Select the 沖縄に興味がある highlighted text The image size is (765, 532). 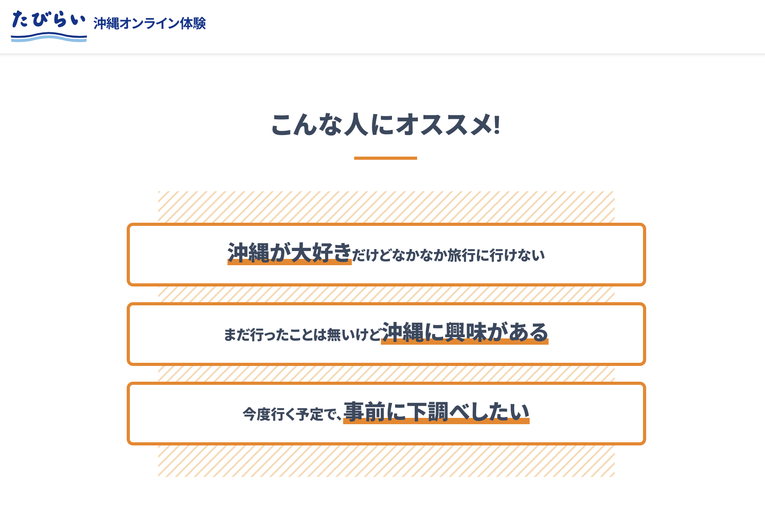[465, 332]
